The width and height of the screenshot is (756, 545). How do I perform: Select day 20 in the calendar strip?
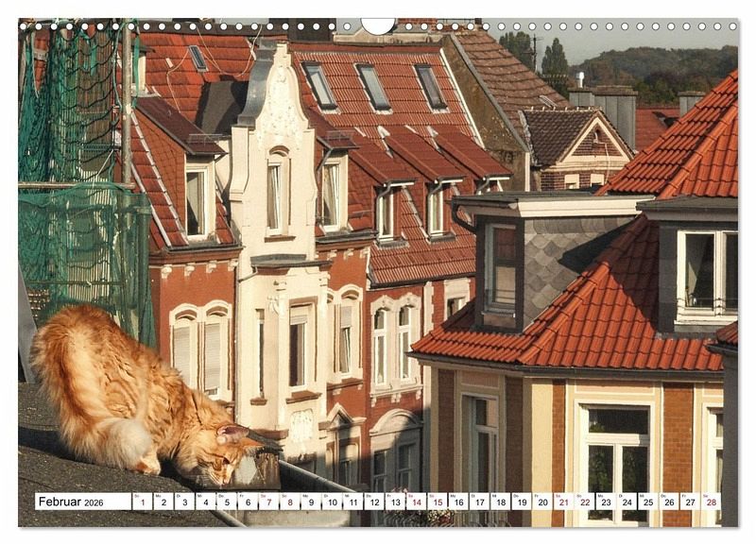(542, 502)
